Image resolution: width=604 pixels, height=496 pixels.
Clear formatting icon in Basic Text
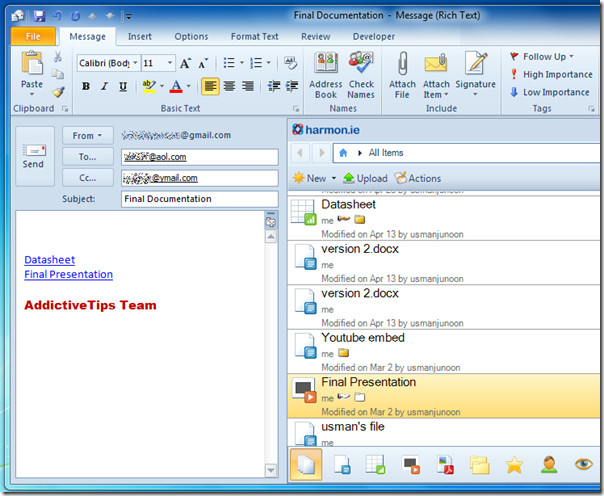290,63
